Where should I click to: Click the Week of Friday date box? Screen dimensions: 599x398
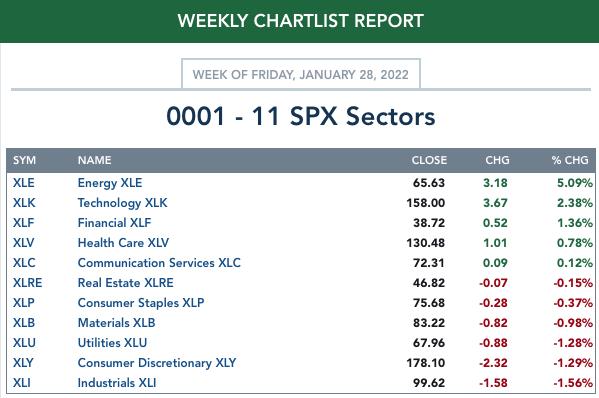(x=301, y=74)
